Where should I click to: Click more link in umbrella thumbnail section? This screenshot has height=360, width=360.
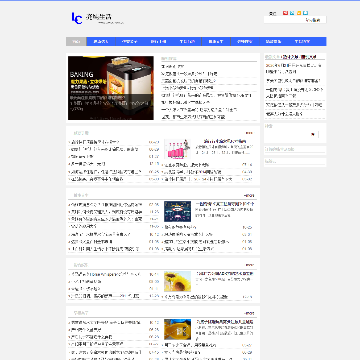click(249, 195)
